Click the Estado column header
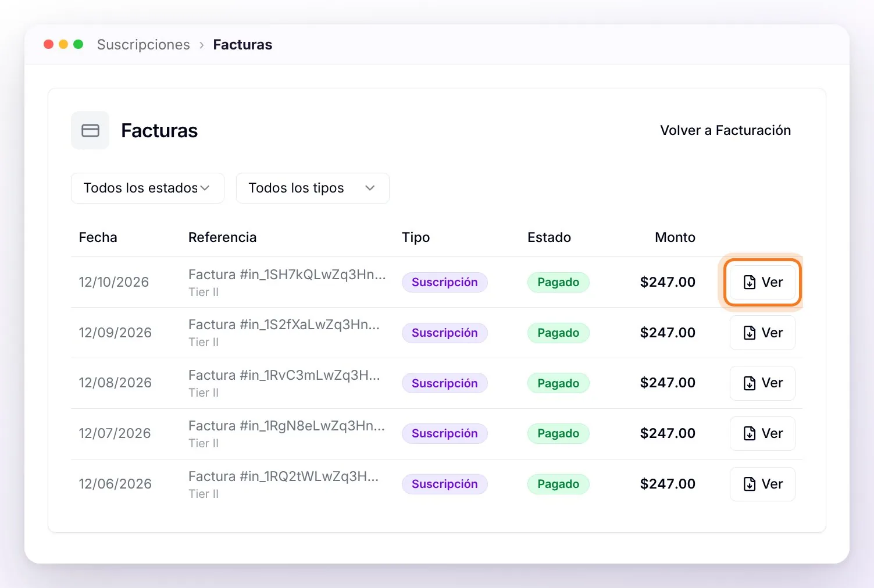Viewport: 874px width, 588px height. tap(549, 237)
